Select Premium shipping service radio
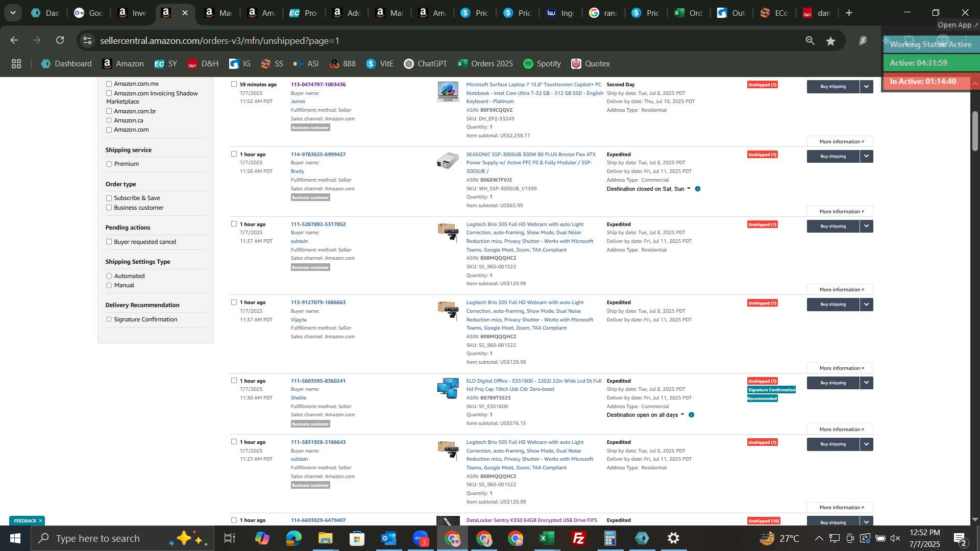The width and height of the screenshot is (980, 551). 109,164
